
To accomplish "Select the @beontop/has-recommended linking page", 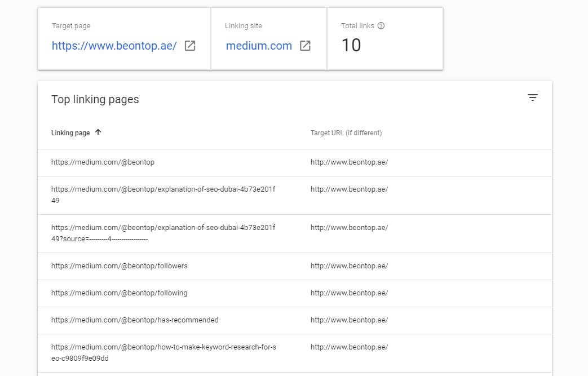I will [x=135, y=320].
